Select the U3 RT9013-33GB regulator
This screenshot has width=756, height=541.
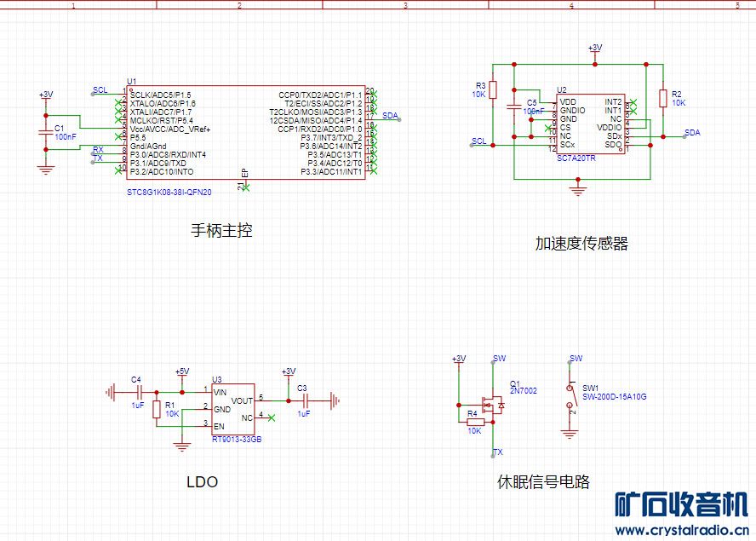(x=233, y=409)
